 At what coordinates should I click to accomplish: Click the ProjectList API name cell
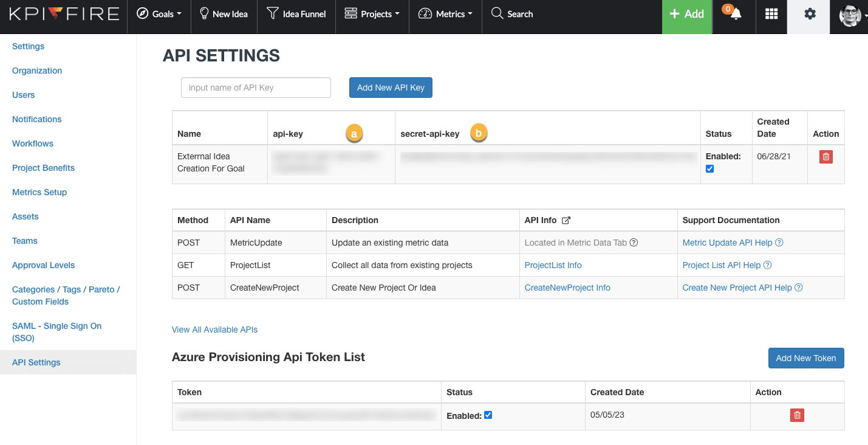point(276,265)
